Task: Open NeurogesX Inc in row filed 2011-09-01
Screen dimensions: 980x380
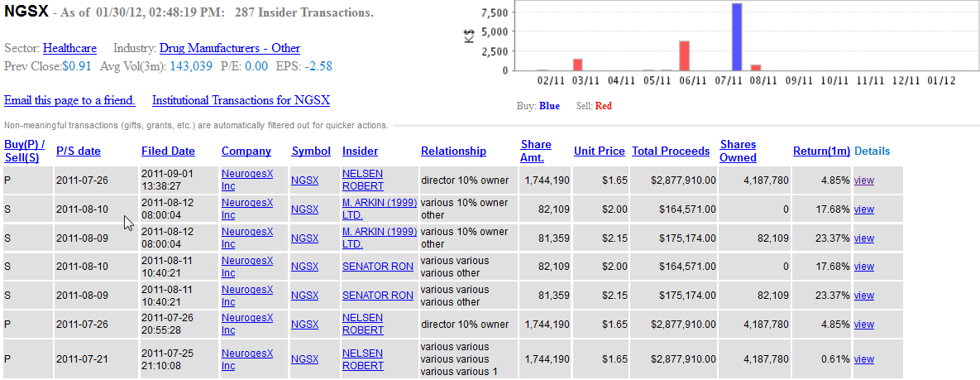Action: [x=247, y=180]
